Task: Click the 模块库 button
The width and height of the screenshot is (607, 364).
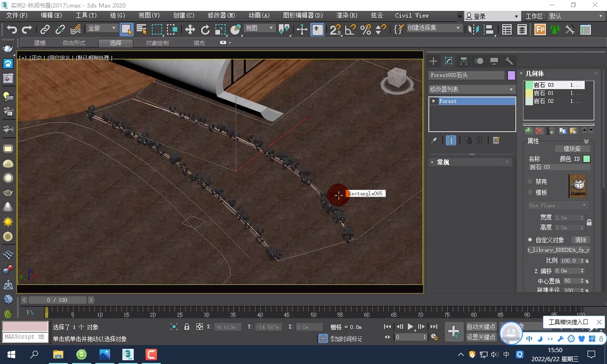Action: point(572,149)
